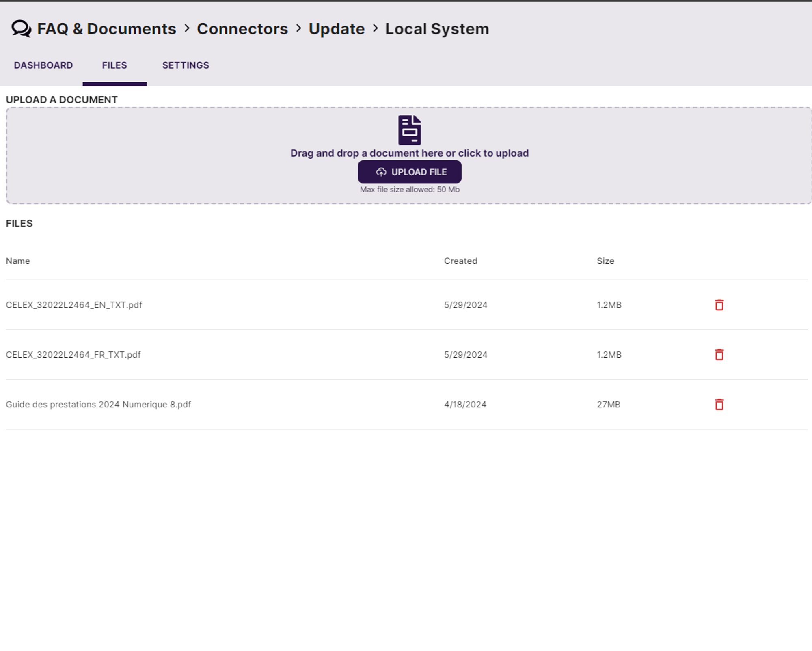812x651 pixels.
Task: Delete Guide des prestations 2024 file
Action: click(x=719, y=404)
